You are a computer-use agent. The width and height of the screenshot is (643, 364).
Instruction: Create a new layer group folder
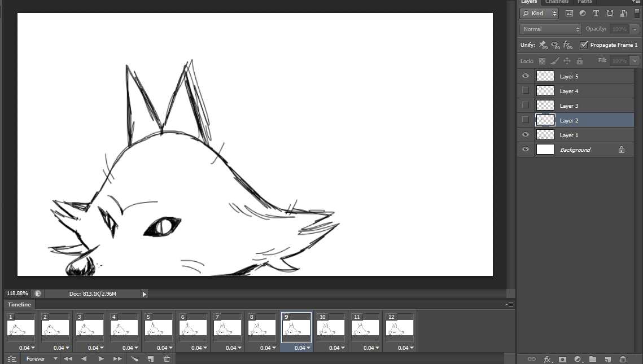593,359
